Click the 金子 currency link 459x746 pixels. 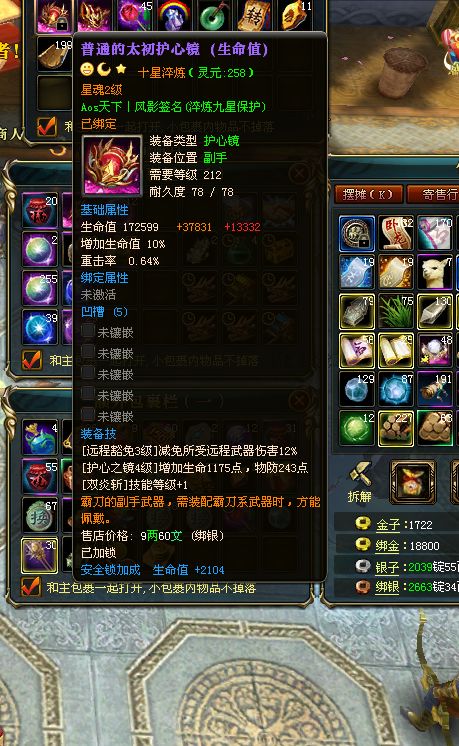388,525
